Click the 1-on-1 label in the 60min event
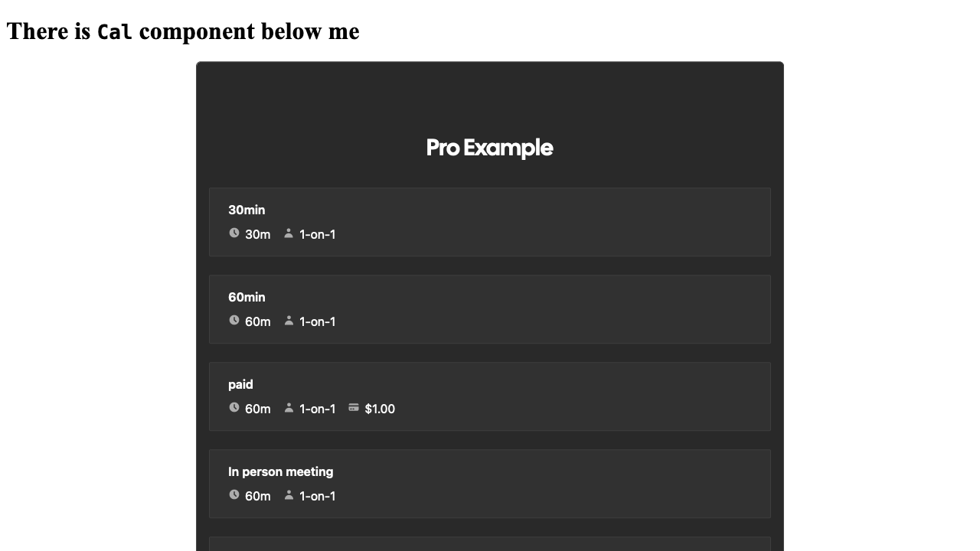Image resolution: width=980 pixels, height=551 pixels. [x=317, y=321]
